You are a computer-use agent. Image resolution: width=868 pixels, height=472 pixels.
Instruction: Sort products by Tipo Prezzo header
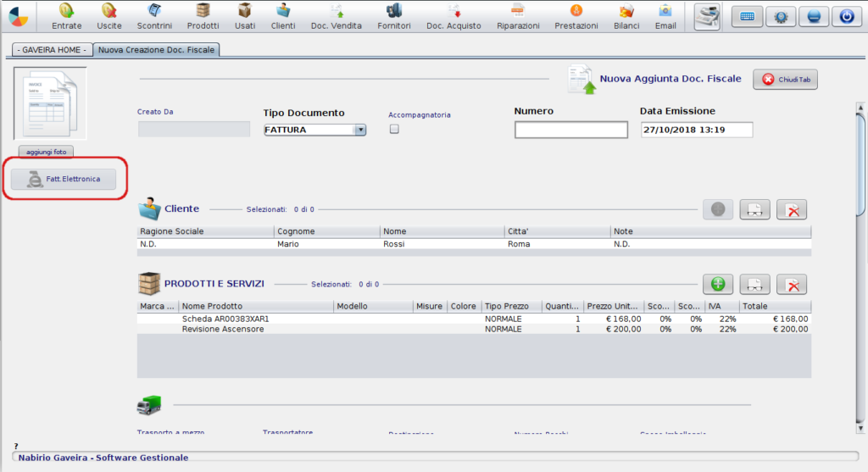pos(511,306)
